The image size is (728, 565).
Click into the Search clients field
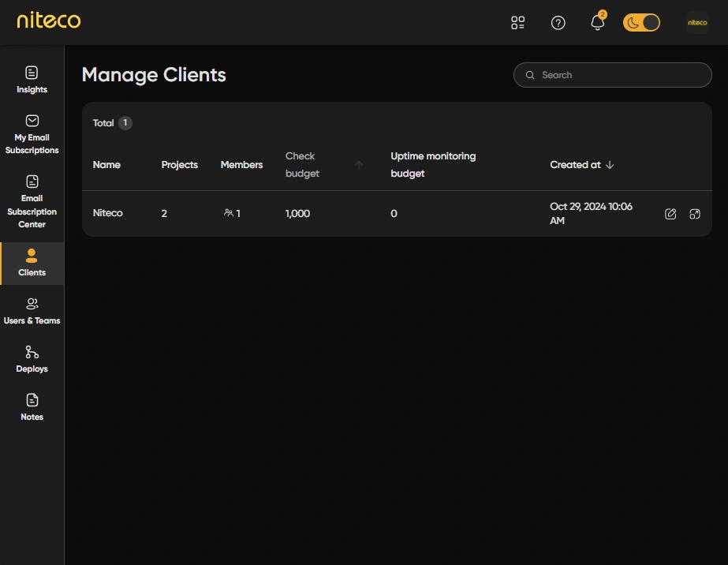coord(612,75)
